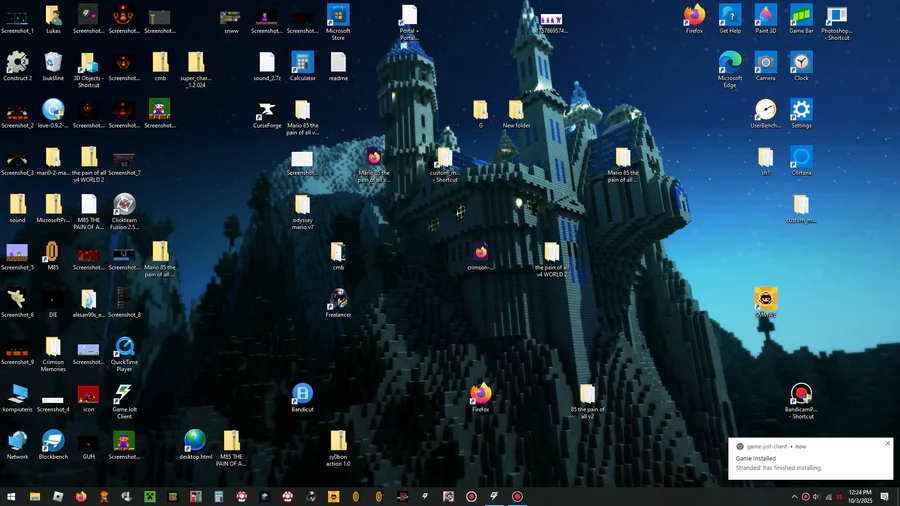Launch the Calculator desktop shortcut
The width and height of the screenshot is (900, 506).
point(302,65)
